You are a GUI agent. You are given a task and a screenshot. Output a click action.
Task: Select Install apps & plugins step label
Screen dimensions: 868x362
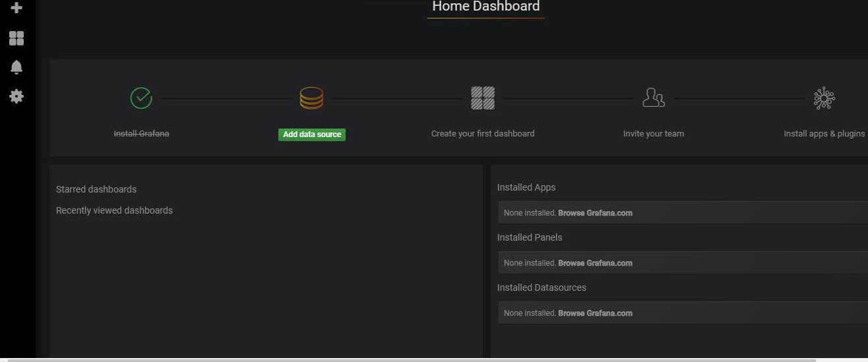[824, 134]
